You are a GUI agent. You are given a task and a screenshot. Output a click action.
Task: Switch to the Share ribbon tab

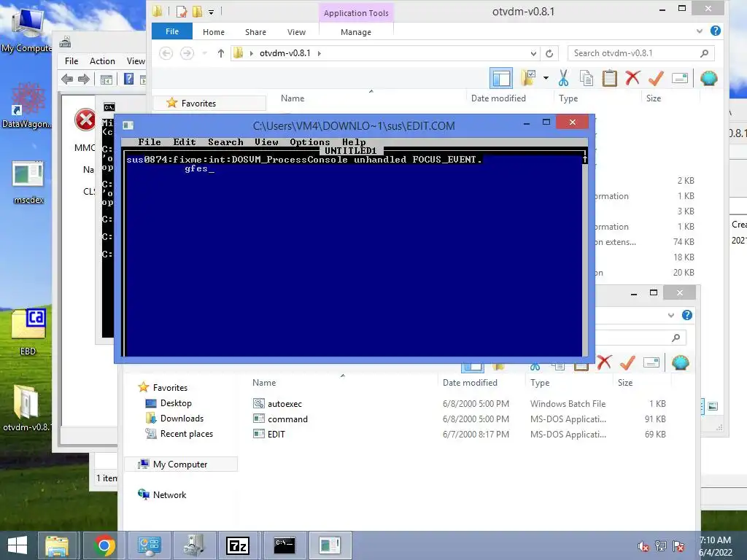coord(255,32)
